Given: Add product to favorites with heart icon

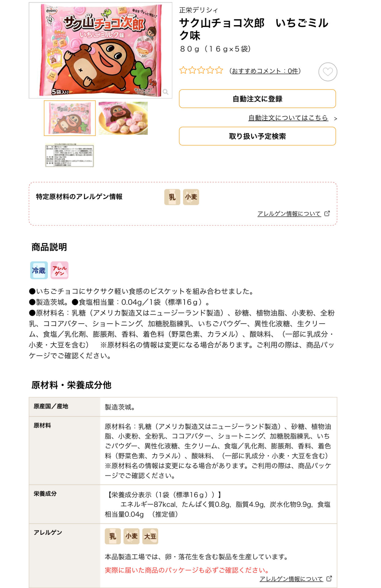Looking at the screenshot, I should pos(328,72).
